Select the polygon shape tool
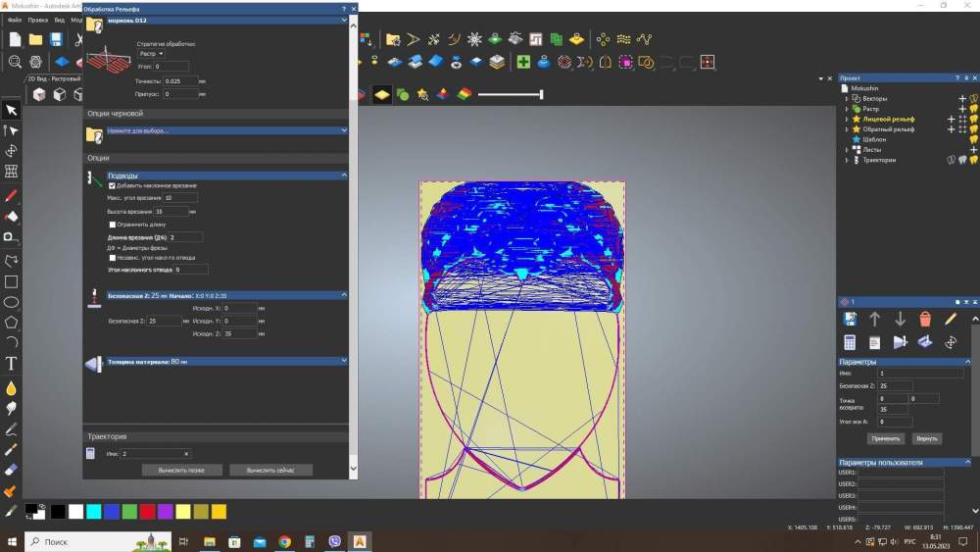 [x=12, y=322]
